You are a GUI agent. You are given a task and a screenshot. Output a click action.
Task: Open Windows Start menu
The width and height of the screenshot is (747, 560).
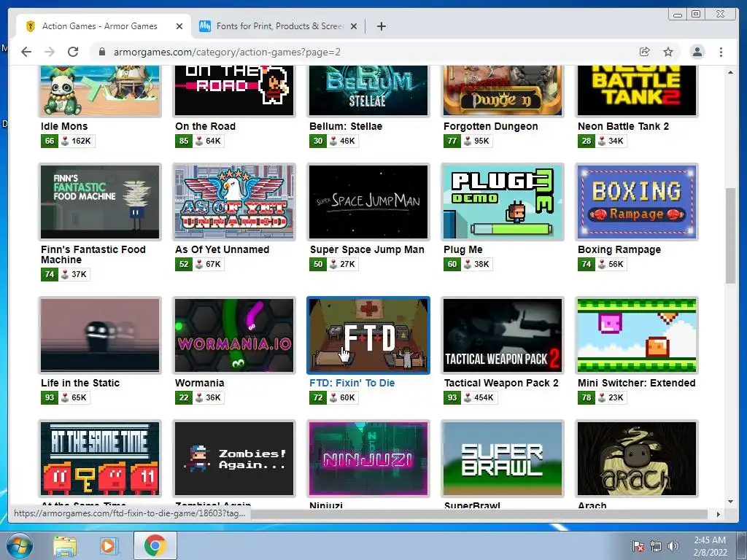(x=20, y=545)
